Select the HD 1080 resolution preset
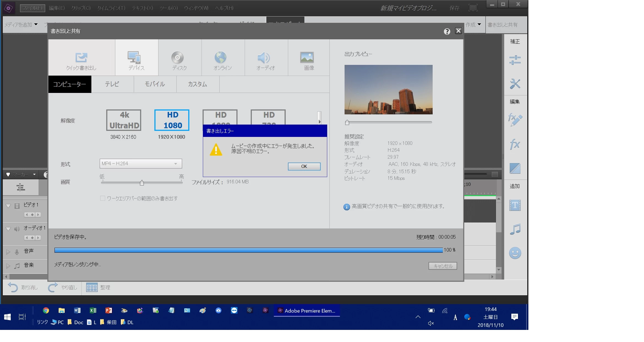644x342 pixels. pyautogui.click(x=172, y=120)
